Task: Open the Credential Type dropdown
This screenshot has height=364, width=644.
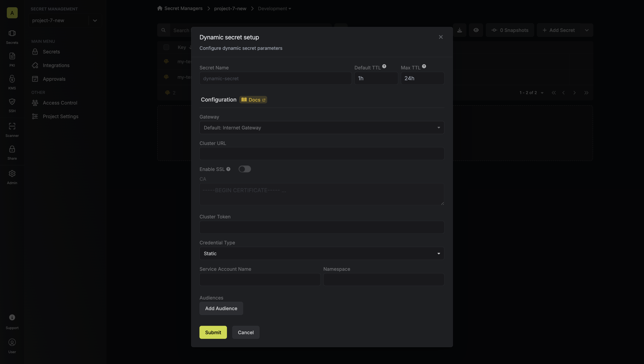Action: [x=322, y=254]
